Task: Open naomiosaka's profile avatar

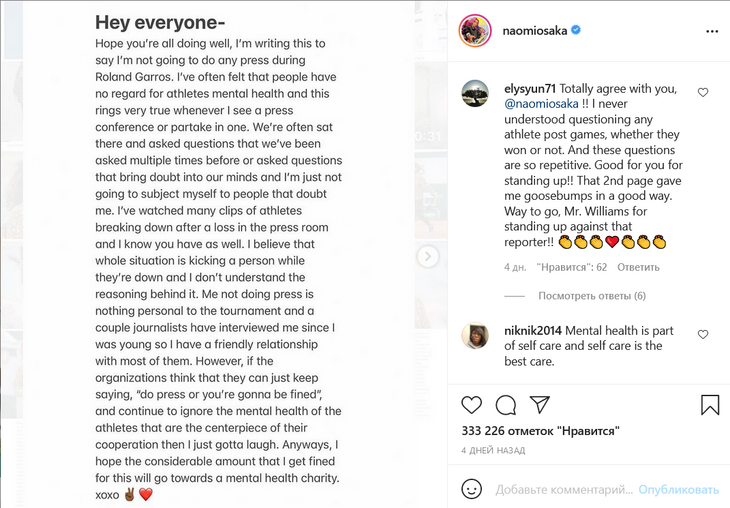Action: (474, 31)
